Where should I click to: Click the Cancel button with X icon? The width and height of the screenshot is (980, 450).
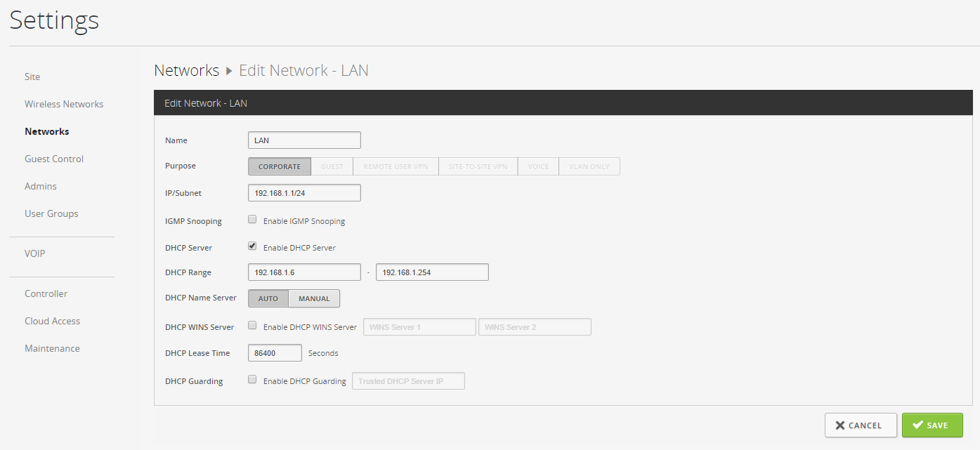point(860,425)
